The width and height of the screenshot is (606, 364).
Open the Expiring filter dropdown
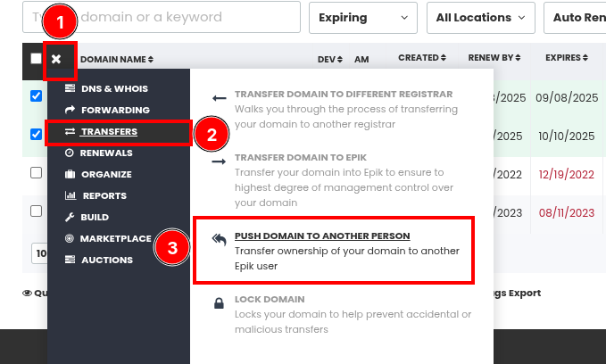click(363, 18)
